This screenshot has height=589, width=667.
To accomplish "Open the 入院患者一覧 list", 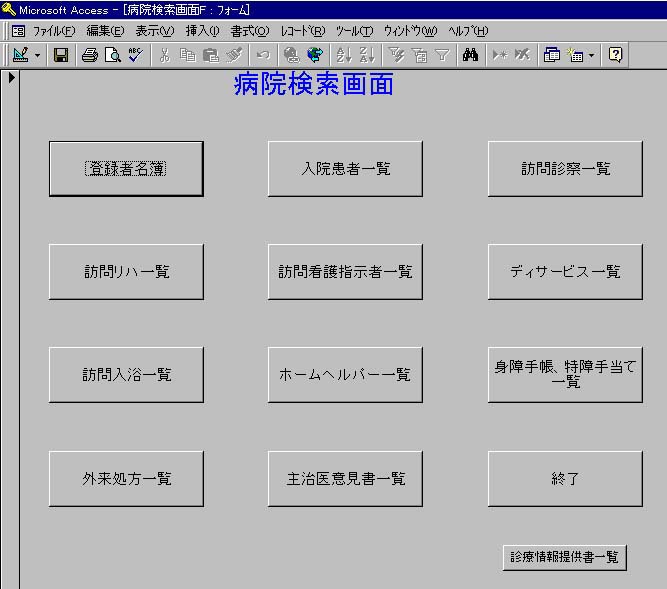I will click(345, 169).
